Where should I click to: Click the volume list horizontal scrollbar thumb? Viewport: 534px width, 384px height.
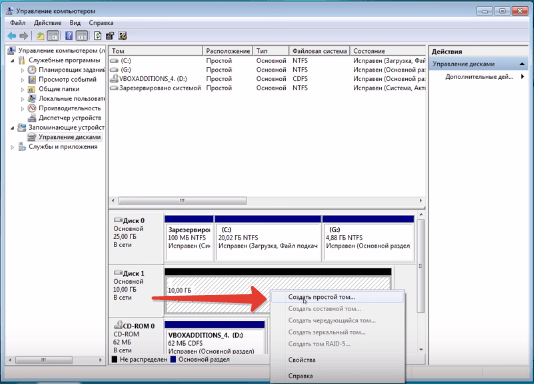pos(182,201)
